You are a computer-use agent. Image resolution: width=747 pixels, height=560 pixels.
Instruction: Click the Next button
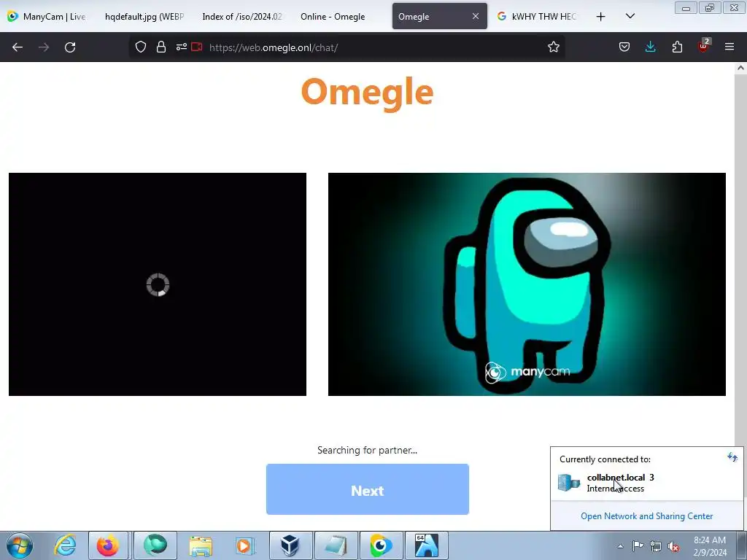point(368,489)
